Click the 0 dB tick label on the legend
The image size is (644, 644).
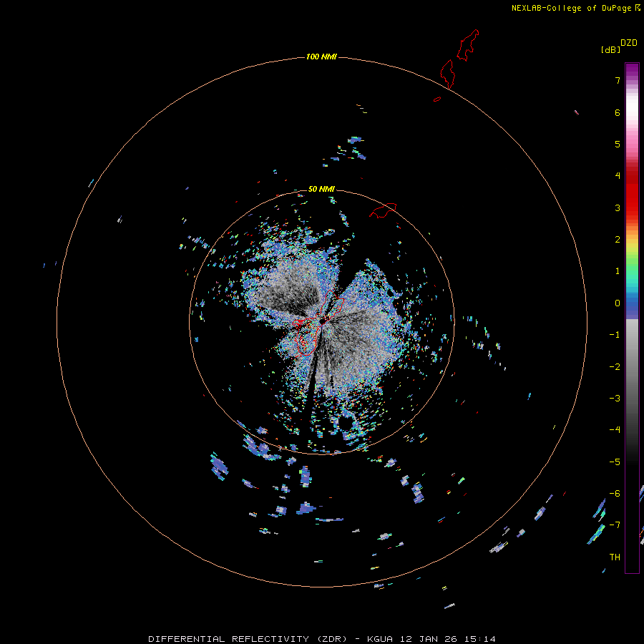pos(618,303)
